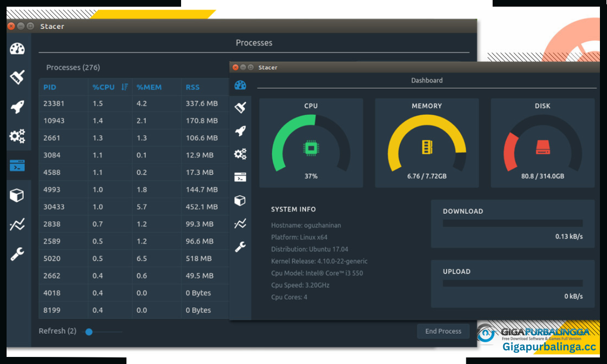Click the 80.8 / 314.0GB disk value

point(543,176)
